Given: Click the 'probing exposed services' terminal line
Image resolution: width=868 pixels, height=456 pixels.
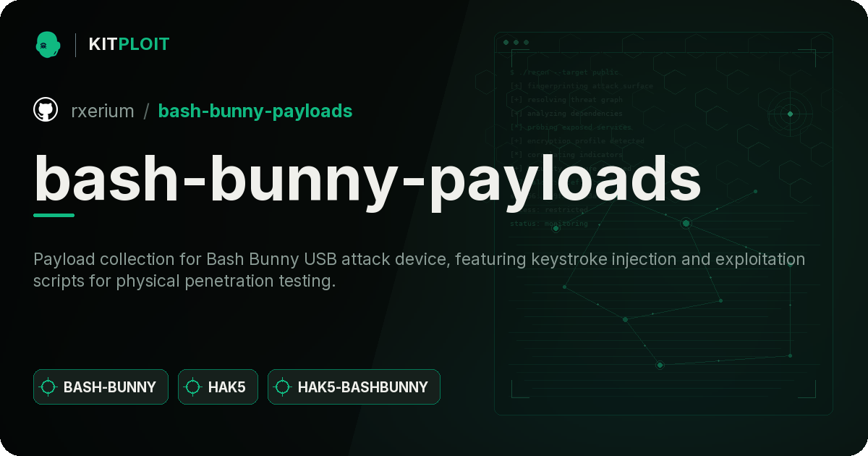Looking at the screenshot, I should coord(571,127).
